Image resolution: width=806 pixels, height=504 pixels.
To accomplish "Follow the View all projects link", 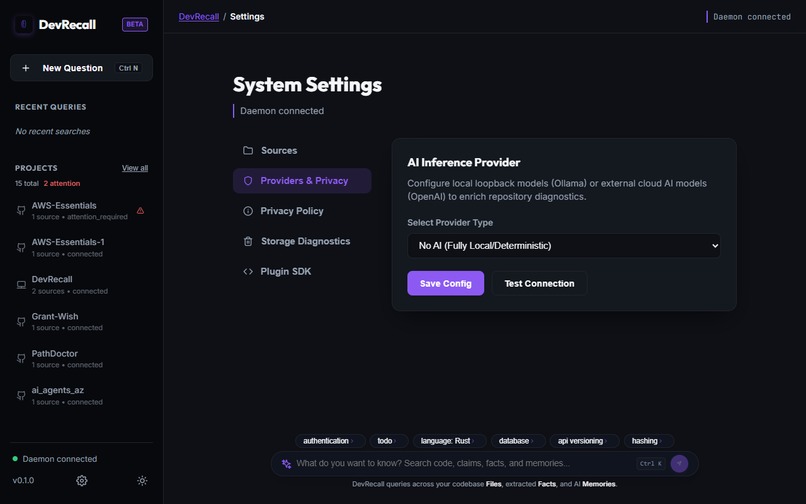I will coord(135,168).
